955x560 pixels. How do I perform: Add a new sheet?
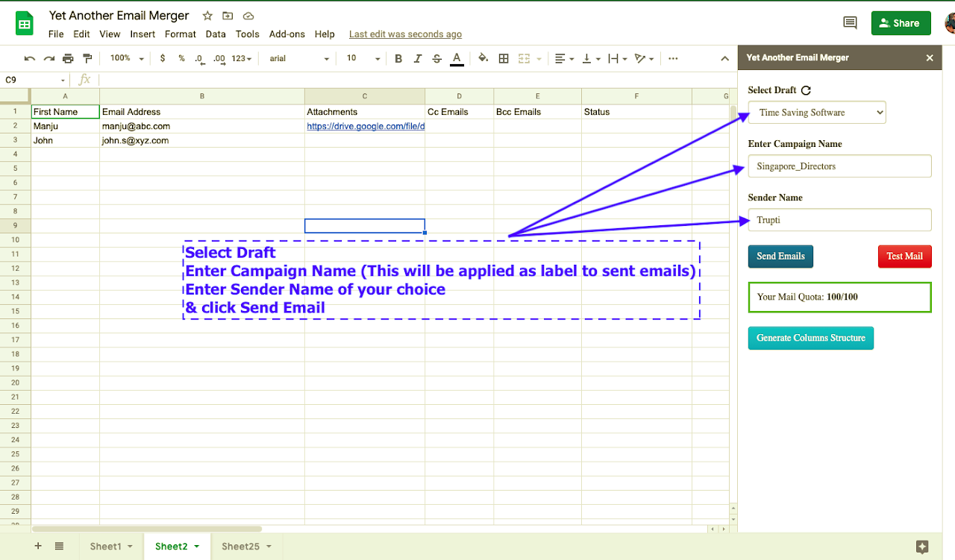38,546
